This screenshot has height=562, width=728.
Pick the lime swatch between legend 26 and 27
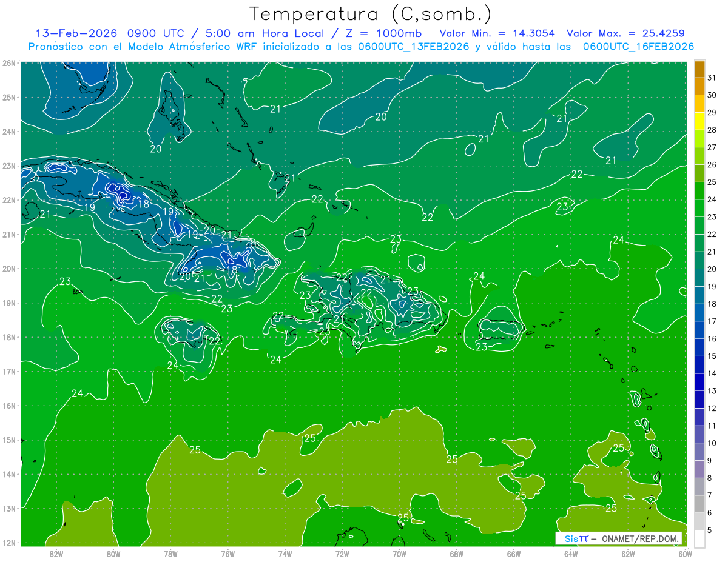click(x=700, y=155)
